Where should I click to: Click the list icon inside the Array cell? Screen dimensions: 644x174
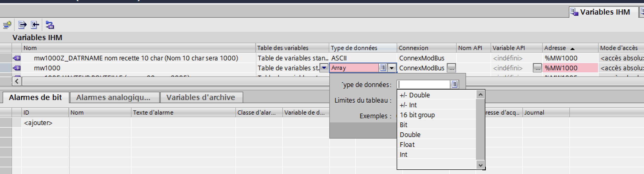tap(383, 68)
